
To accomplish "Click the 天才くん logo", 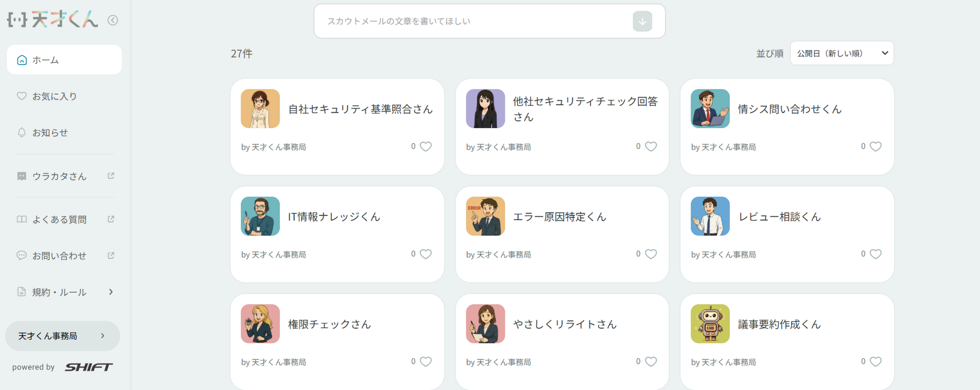I will click(x=53, y=19).
